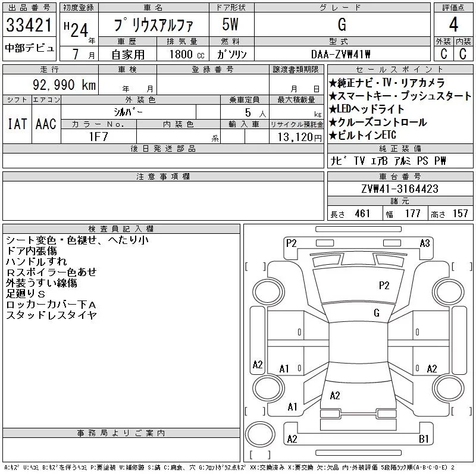The height and width of the screenshot is (476, 476).
Task: Click the セールスポイント header
Action: pyautogui.click(x=400, y=70)
